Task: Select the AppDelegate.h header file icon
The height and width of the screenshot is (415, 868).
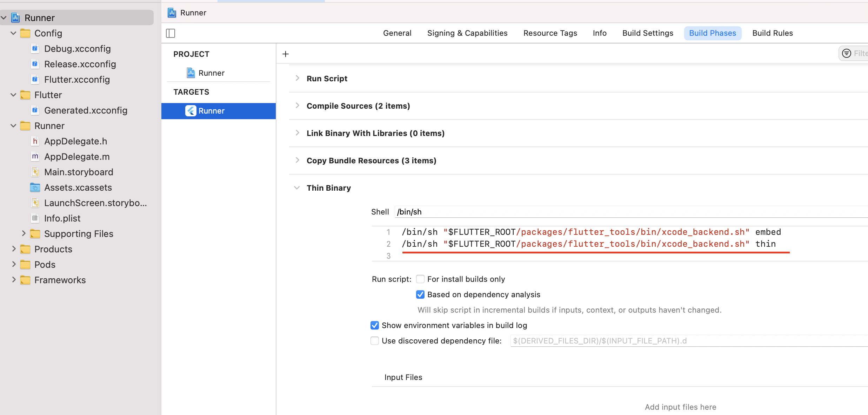Action: pos(35,141)
